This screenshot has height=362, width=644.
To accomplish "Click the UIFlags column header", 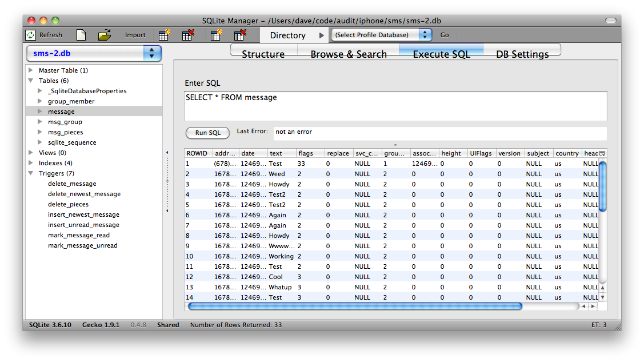I will tap(482, 153).
